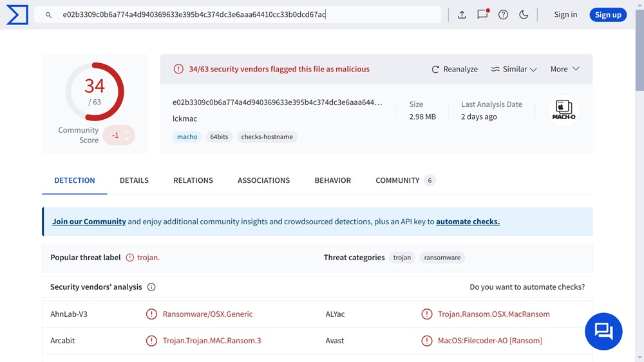The image size is (644, 362).
Task: Switch to the Associations tab
Action: click(x=263, y=180)
